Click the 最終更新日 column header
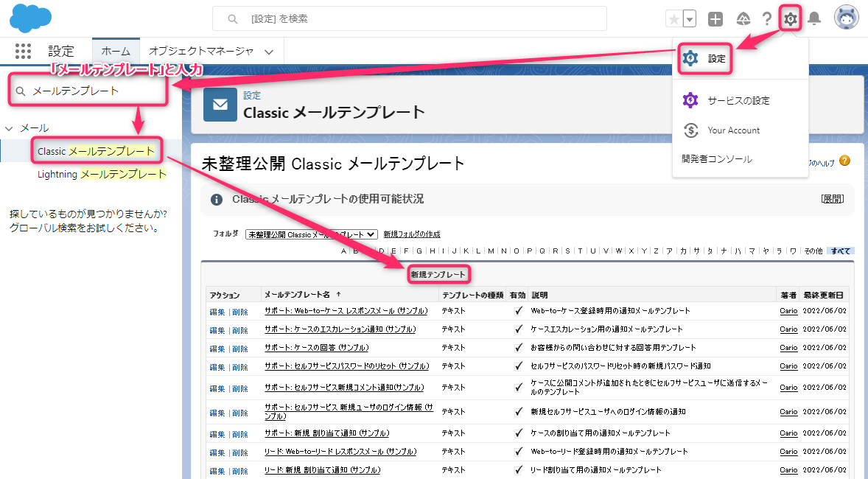868x479 pixels. (824, 296)
